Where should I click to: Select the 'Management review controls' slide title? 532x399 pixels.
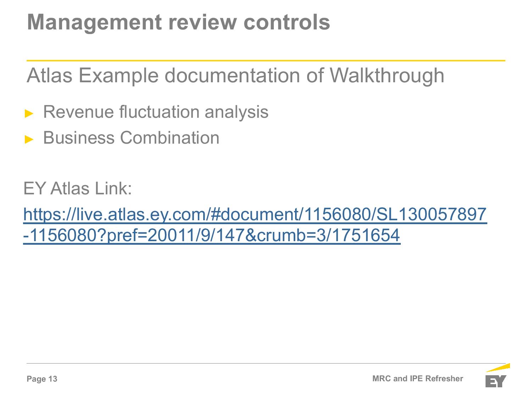tap(178, 22)
